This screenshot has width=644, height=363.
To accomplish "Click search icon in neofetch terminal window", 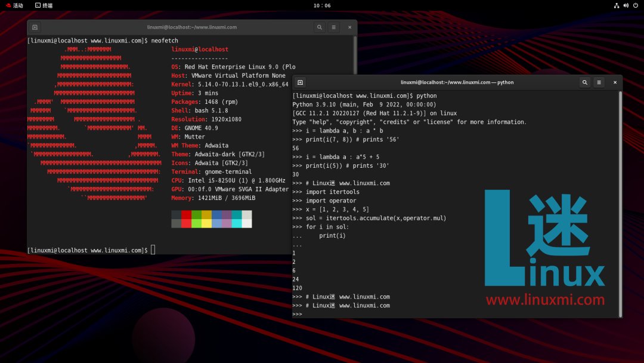I will pyautogui.click(x=320, y=27).
